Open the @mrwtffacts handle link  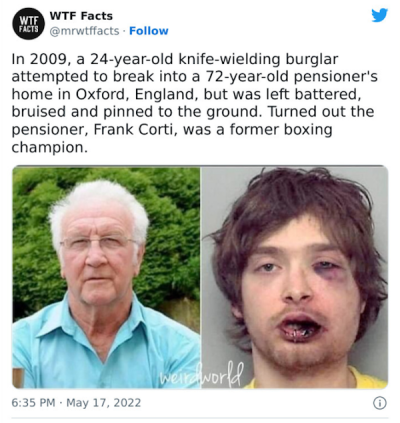84,31
